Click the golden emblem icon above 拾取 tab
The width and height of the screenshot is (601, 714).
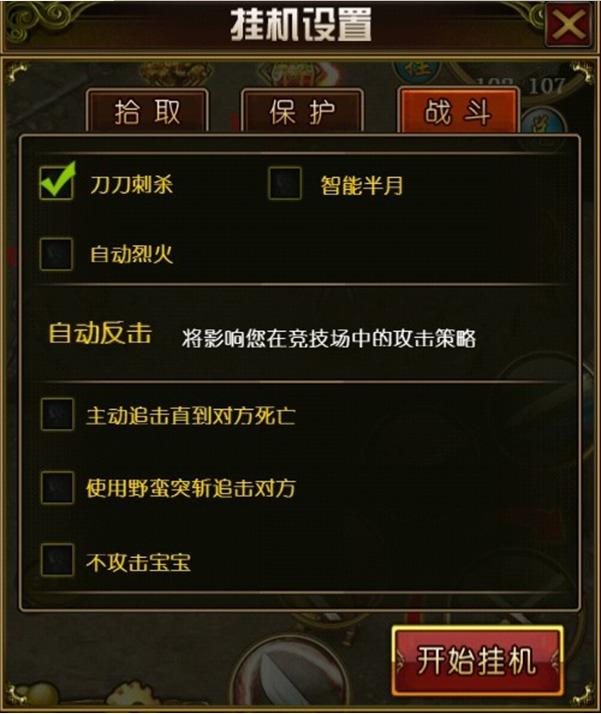coord(175,74)
